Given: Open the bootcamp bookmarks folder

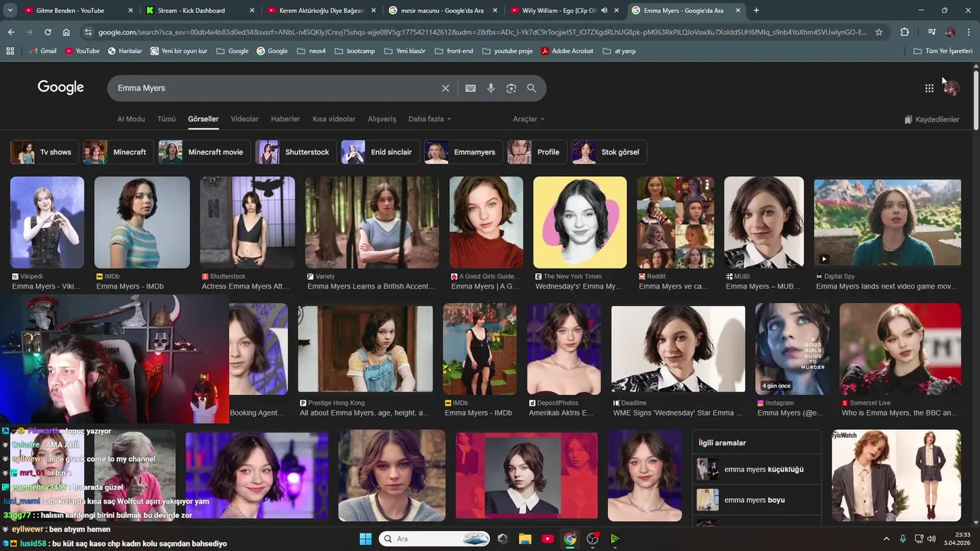Looking at the screenshot, I should [354, 51].
